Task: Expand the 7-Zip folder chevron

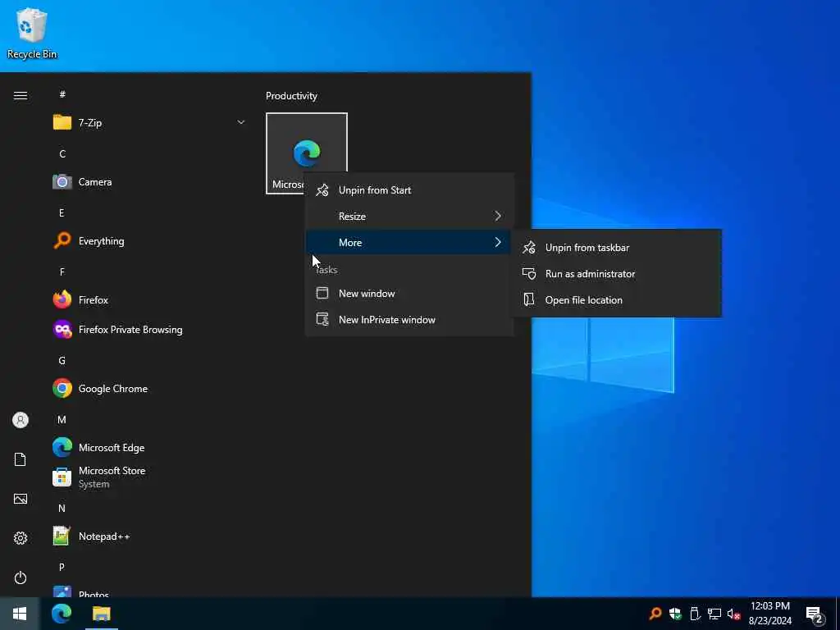Action: tap(241, 123)
